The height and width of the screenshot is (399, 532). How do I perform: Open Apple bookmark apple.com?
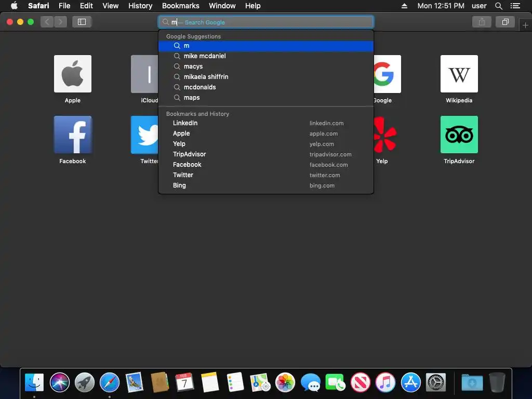tap(266, 134)
